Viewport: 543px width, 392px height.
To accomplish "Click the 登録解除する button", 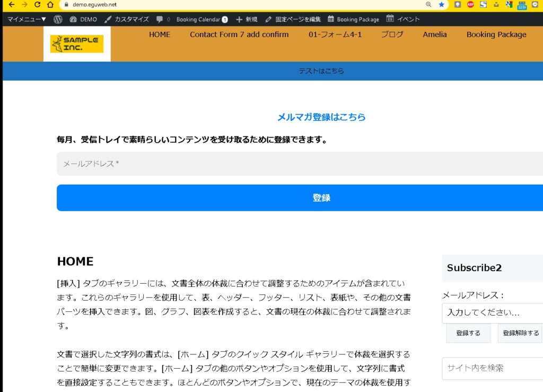I will [520, 333].
